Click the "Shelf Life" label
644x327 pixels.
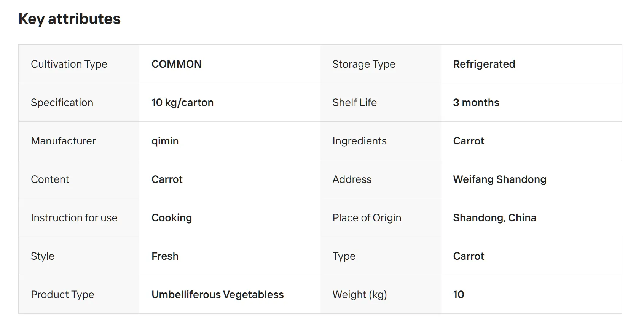pos(354,103)
